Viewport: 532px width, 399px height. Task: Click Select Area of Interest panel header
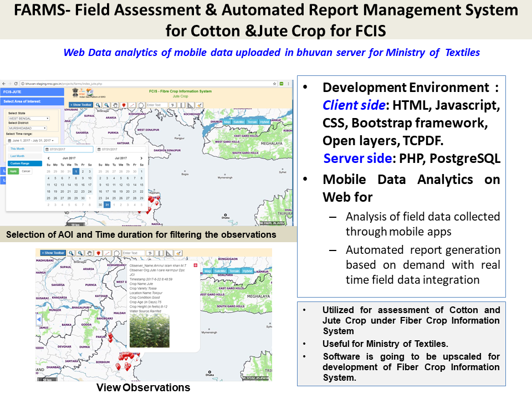pos(32,101)
